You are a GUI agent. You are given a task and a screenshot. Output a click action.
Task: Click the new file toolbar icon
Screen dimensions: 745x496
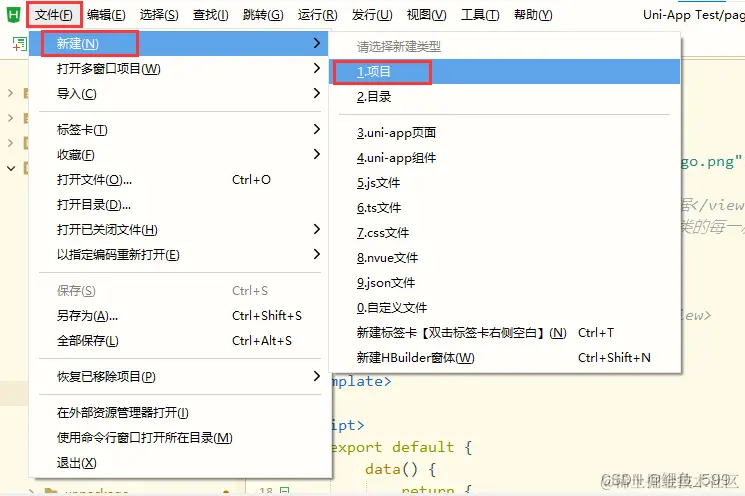click(19, 44)
